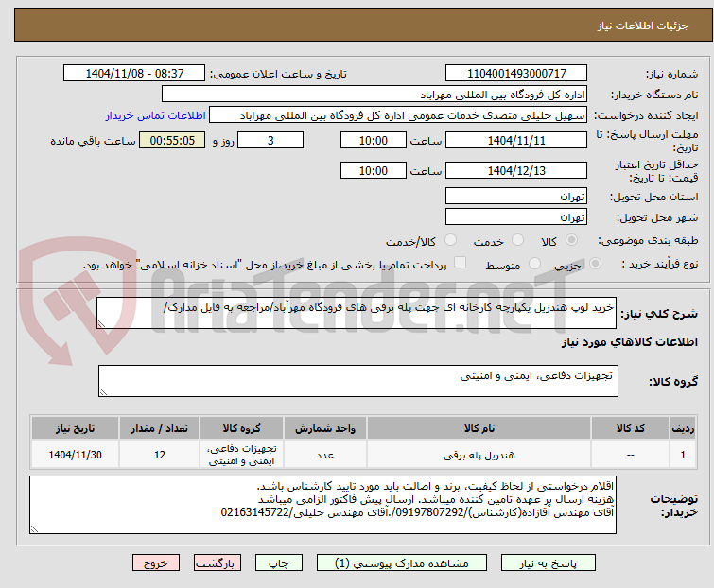This screenshot has width=714, height=588.
Task: Click the تاریخ نیاز column header
Action: (x=75, y=428)
